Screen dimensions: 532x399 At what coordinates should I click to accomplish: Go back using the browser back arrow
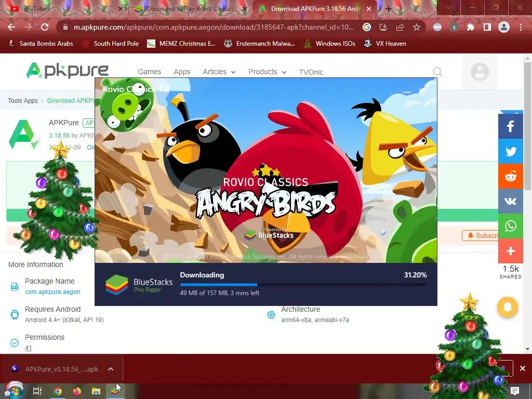pyautogui.click(x=11, y=28)
